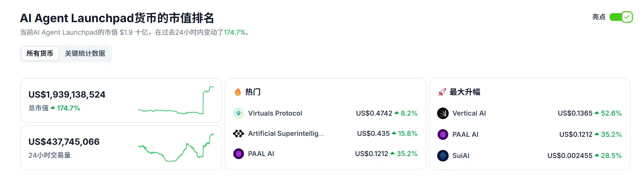Click the Vertical AI coin icon

pyautogui.click(x=443, y=113)
